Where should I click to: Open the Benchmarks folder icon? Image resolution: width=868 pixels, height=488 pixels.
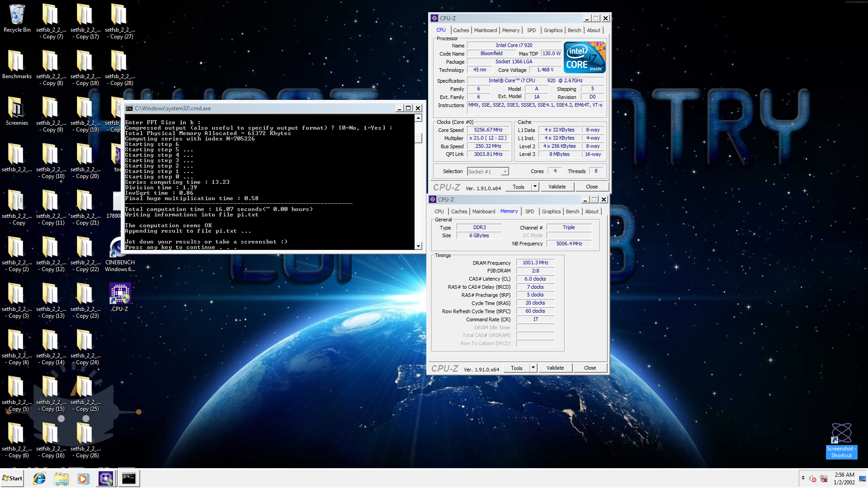(x=17, y=64)
